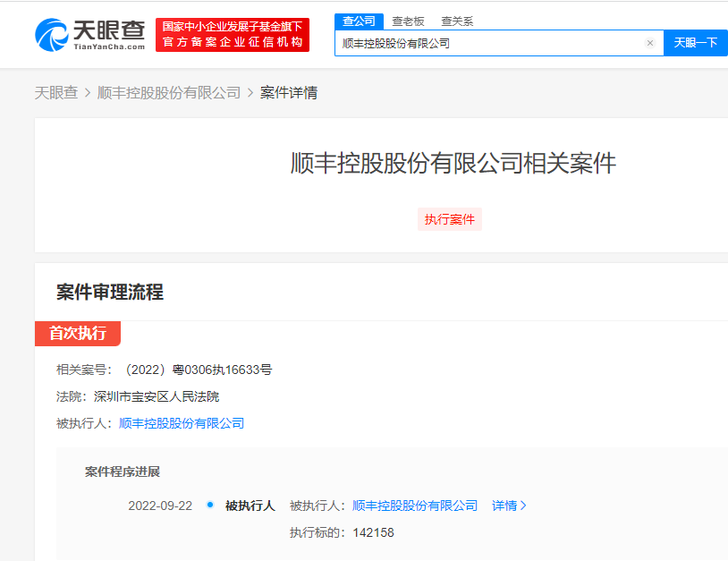Switch to the 查公司 tab
The image size is (728, 561).
point(359,21)
